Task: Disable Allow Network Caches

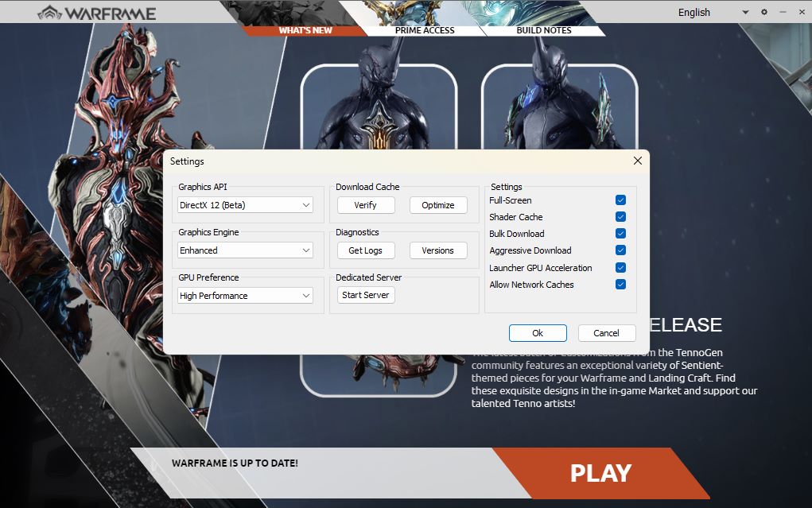Action: click(620, 285)
